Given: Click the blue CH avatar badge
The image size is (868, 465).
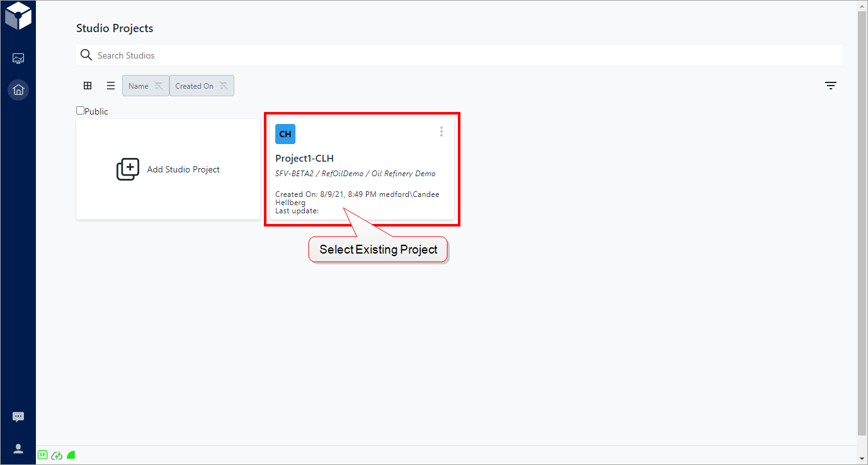Looking at the screenshot, I should 285,134.
